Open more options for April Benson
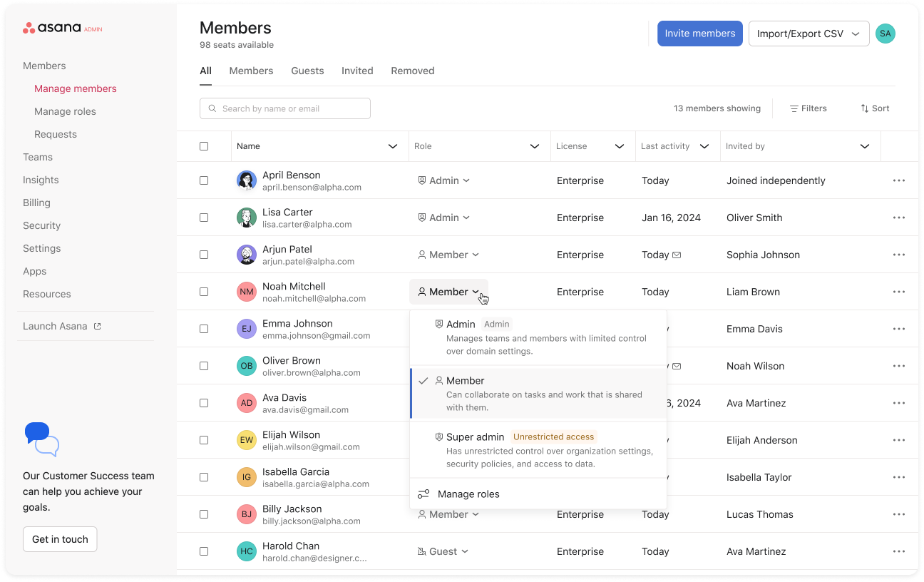 click(898, 180)
